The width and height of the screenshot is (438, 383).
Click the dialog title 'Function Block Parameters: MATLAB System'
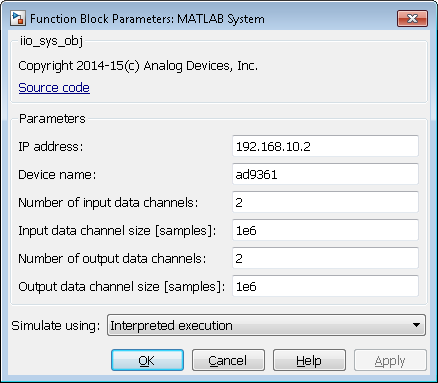(147, 19)
